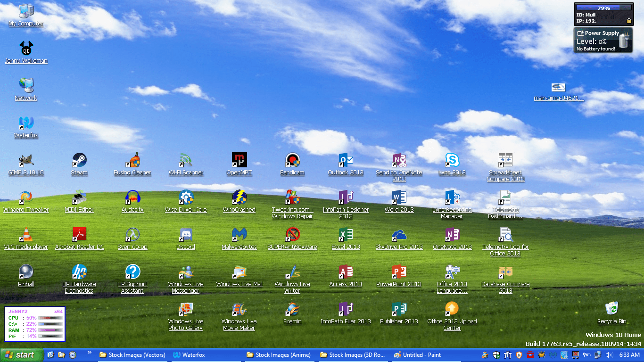Click the Wi-Fi gadget 79% signal bar
The image size is (644, 362).
(x=603, y=8)
